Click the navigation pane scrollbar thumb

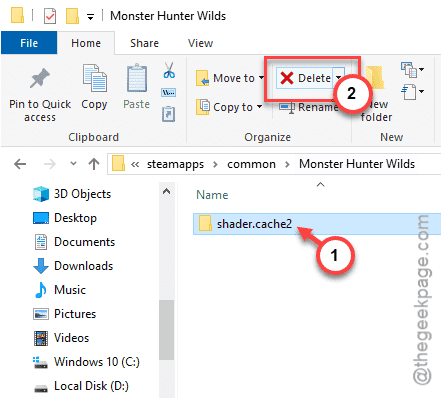pyautogui.click(x=166, y=330)
